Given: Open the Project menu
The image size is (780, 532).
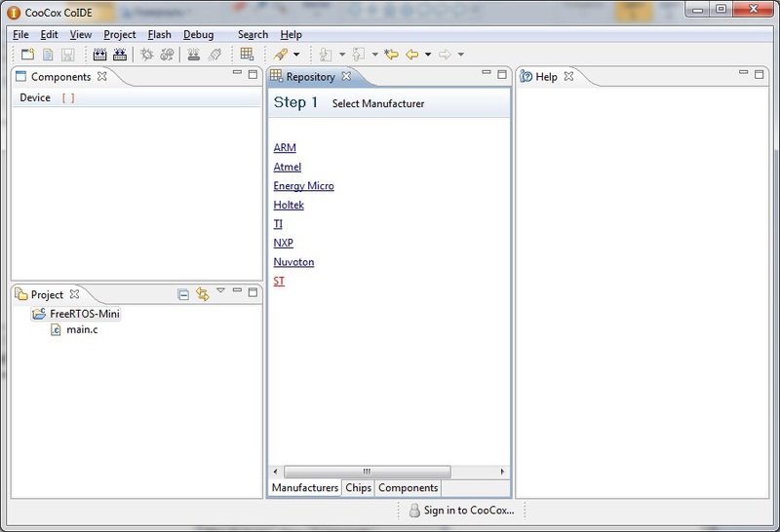Looking at the screenshot, I should click(x=119, y=35).
